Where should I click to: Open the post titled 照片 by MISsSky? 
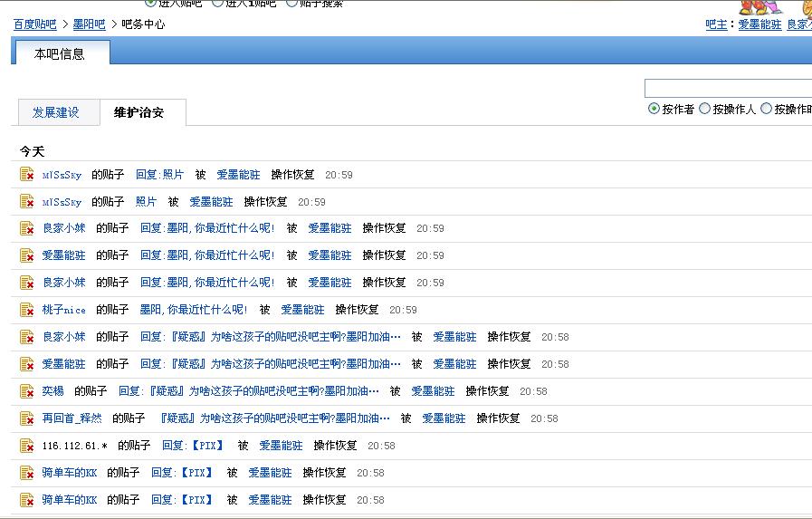coord(146,201)
